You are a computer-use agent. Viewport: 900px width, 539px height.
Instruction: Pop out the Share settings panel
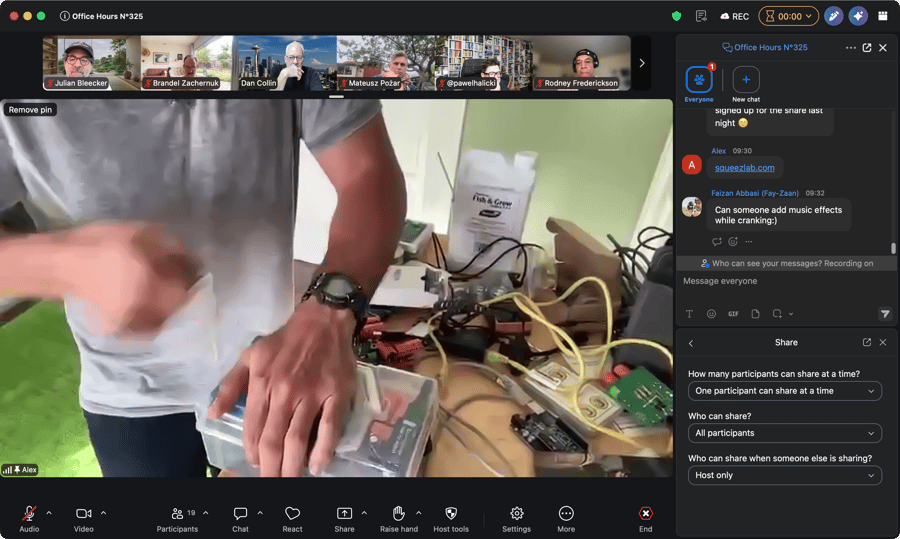[867, 342]
